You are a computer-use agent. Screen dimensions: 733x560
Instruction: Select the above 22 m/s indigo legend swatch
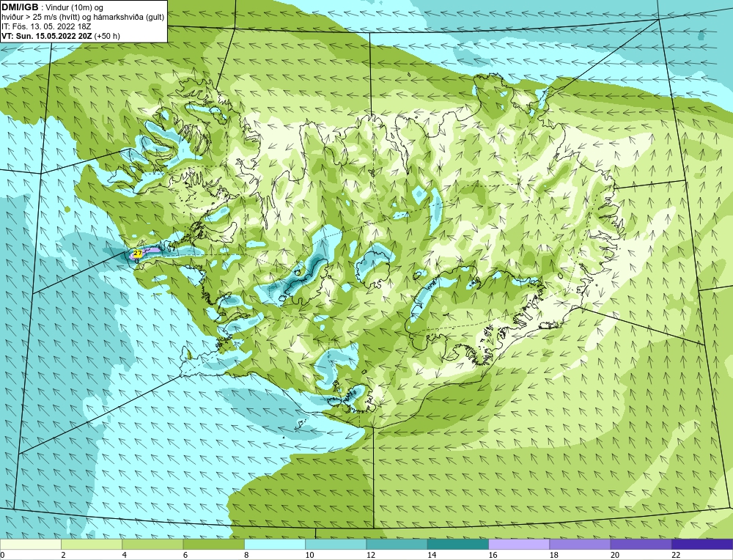702,544
